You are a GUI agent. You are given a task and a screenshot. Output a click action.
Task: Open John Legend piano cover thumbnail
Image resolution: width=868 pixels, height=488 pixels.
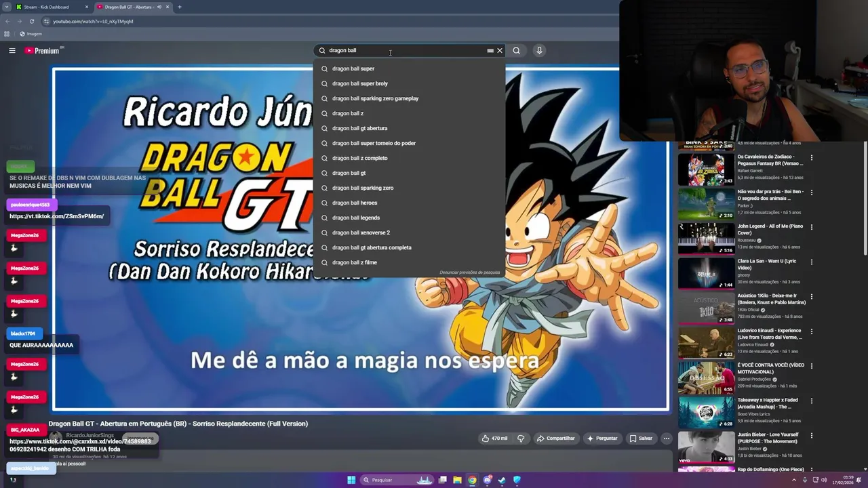[706, 239]
